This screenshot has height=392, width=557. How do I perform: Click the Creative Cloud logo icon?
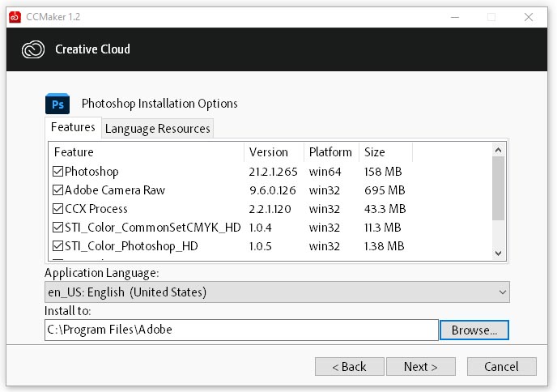coord(33,49)
